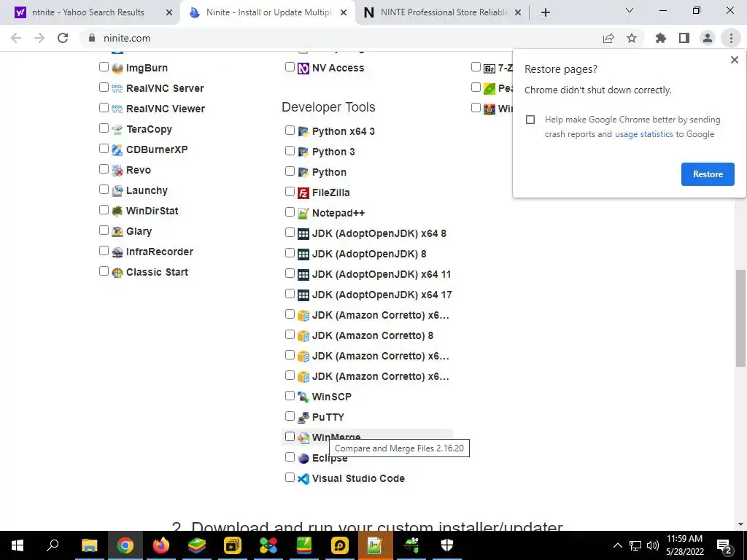Image resolution: width=747 pixels, height=560 pixels.
Task: Click the taskbar volume speaker icon
Action: tap(653, 545)
